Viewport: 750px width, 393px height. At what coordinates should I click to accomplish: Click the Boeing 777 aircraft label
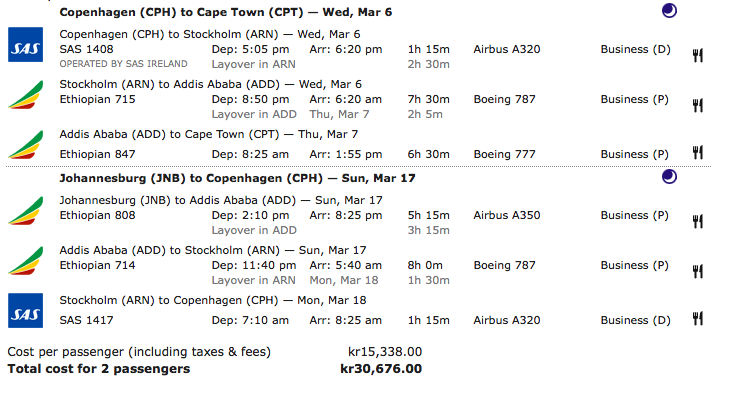[x=505, y=154]
